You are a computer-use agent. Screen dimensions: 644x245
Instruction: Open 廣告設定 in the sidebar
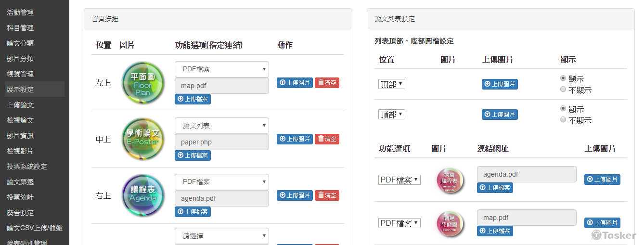(20, 213)
